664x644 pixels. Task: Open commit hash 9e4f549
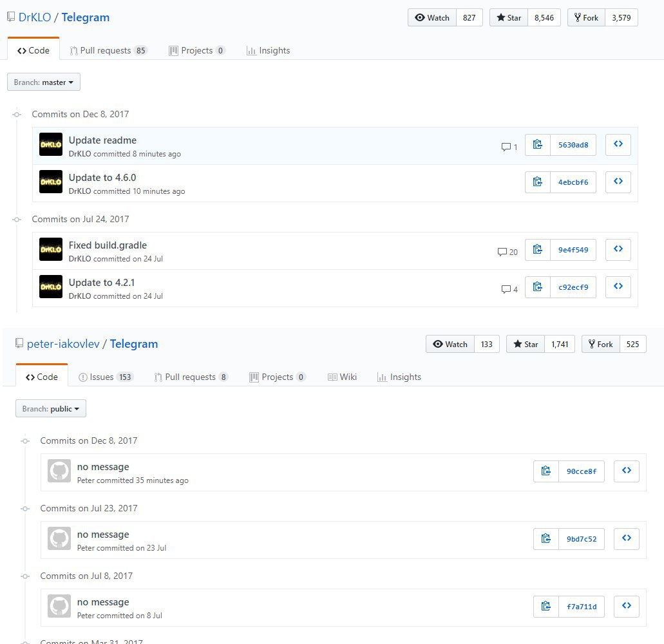tap(573, 250)
